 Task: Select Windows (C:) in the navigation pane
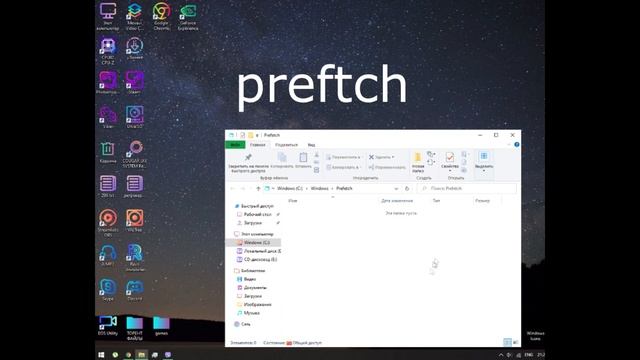[x=253, y=242]
